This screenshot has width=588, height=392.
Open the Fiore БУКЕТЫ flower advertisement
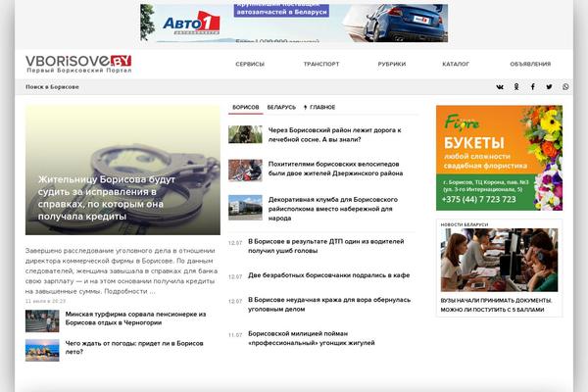[499, 158]
